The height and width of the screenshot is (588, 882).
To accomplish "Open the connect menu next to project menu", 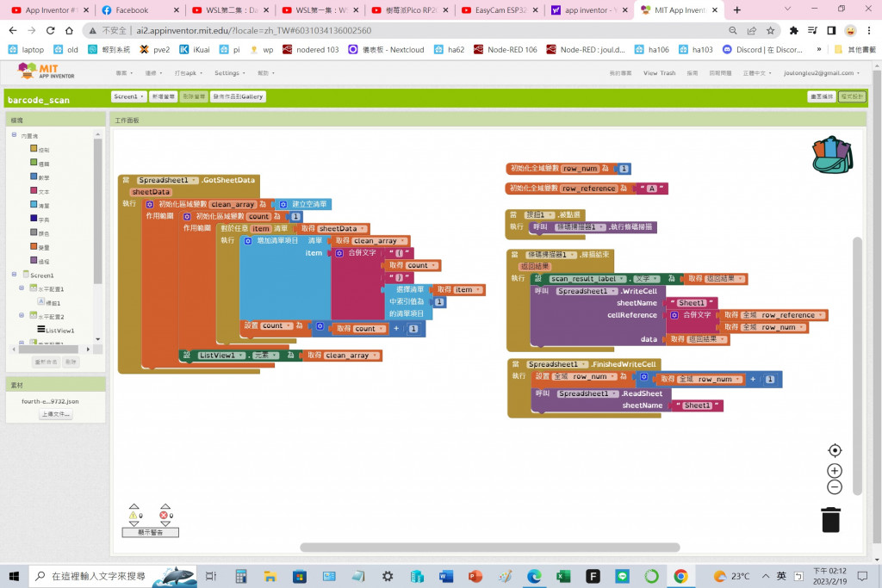I will pyautogui.click(x=153, y=73).
